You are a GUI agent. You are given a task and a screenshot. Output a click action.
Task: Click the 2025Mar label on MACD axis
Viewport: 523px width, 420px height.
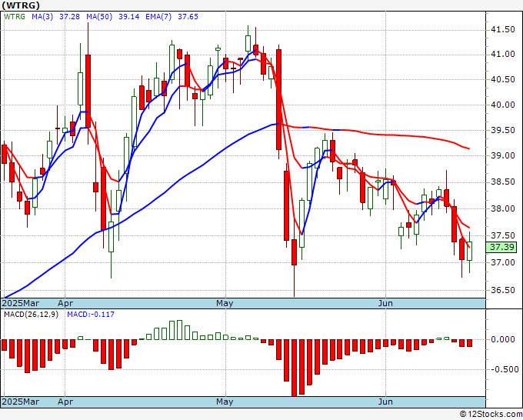pos(21,402)
